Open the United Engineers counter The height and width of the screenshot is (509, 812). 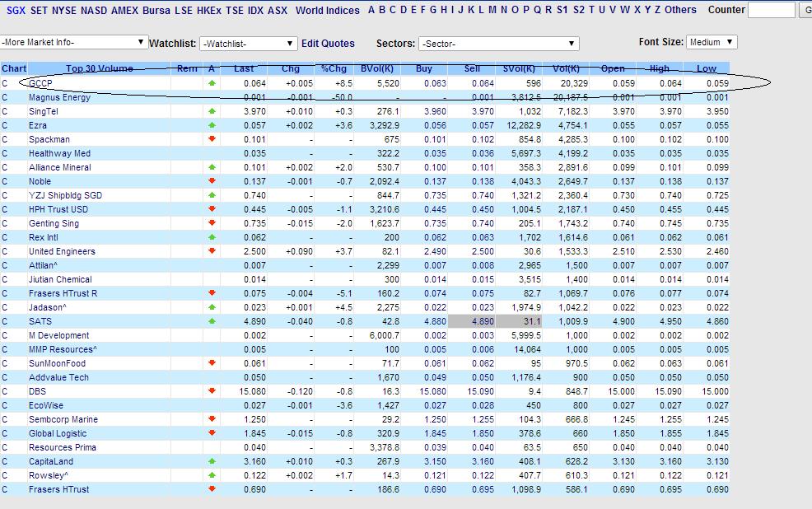62,251
